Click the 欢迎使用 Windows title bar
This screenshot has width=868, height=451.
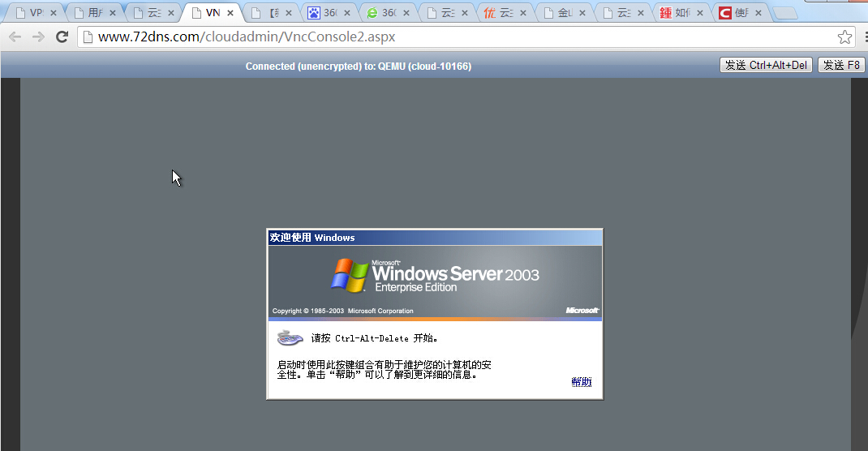click(x=435, y=238)
